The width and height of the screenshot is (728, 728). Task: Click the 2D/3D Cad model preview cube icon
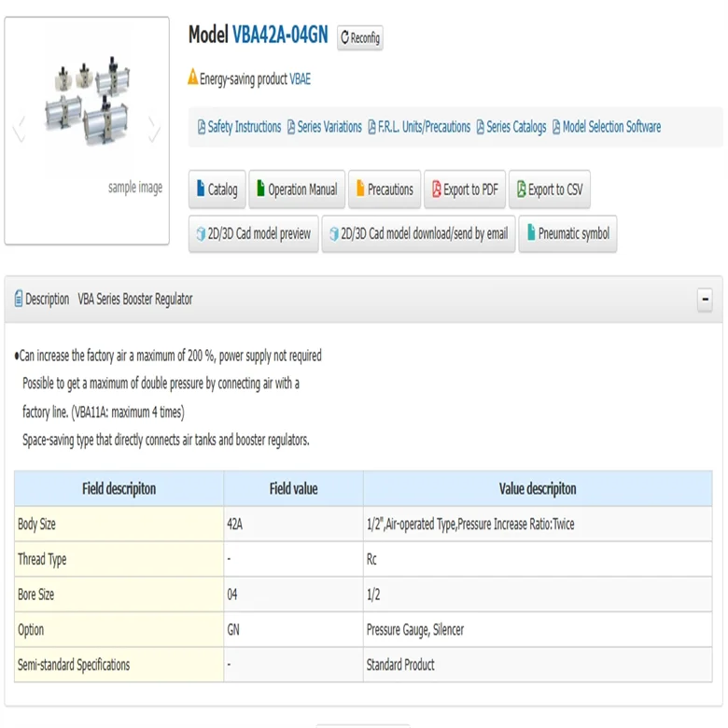pos(200,234)
